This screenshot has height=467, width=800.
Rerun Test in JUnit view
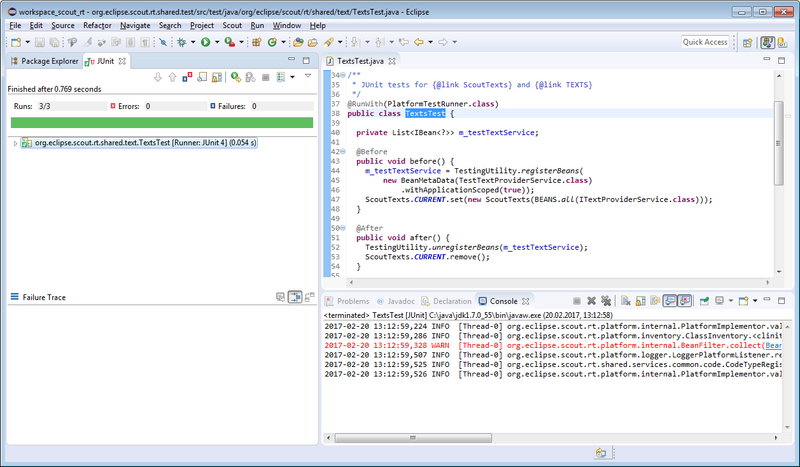click(236, 77)
